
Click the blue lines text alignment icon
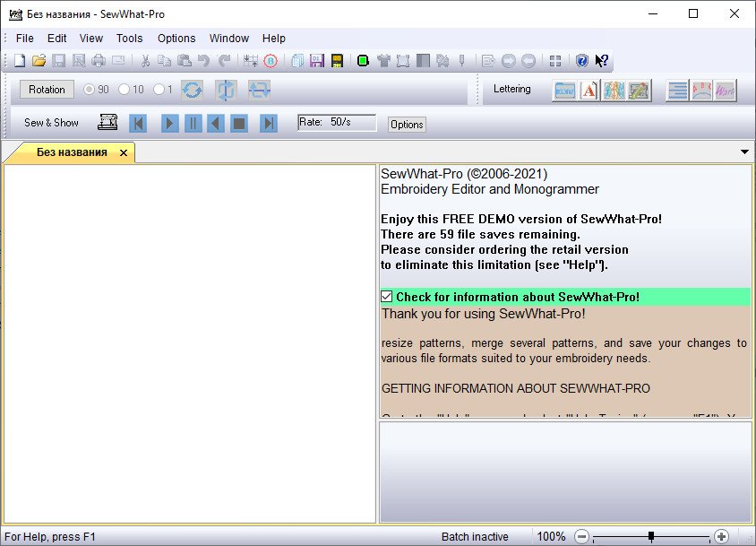click(x=677, y=91)
